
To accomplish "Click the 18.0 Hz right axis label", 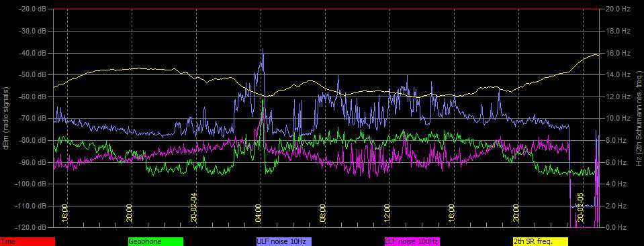I will [x=617, y=31].
